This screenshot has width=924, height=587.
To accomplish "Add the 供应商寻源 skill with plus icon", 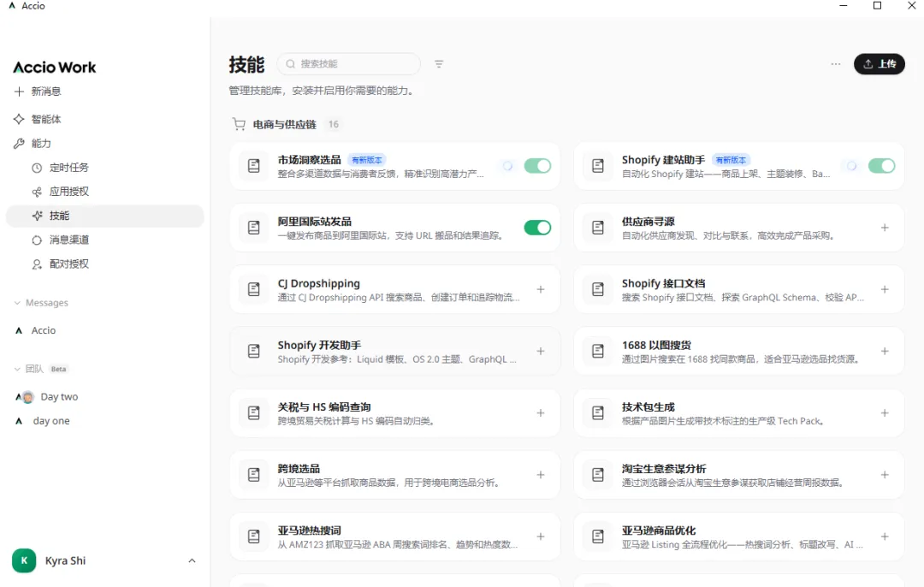I will (885, 228).
